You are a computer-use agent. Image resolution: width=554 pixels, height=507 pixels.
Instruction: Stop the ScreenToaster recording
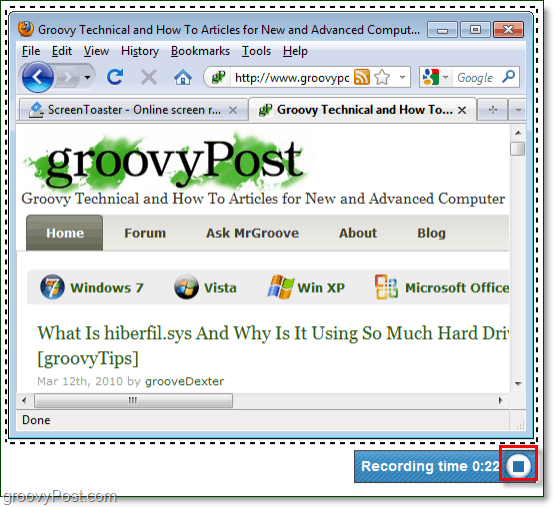518,466
